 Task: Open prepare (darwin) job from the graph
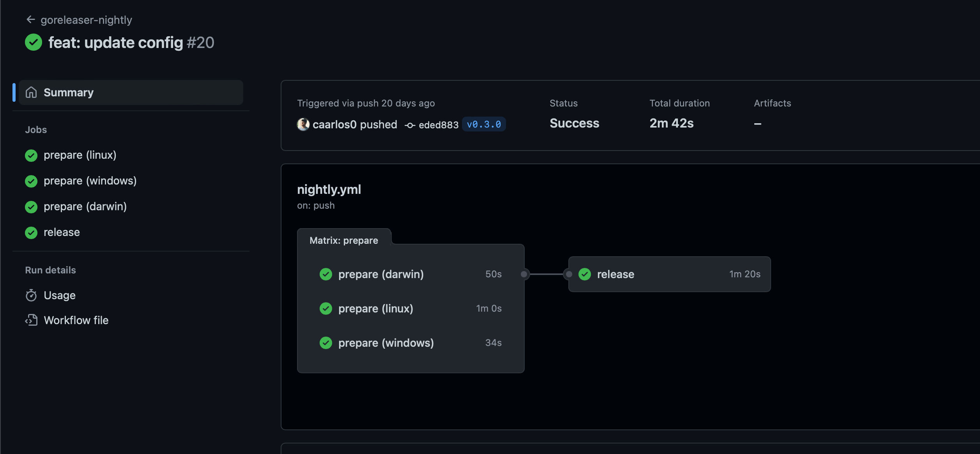click(381, 274)
